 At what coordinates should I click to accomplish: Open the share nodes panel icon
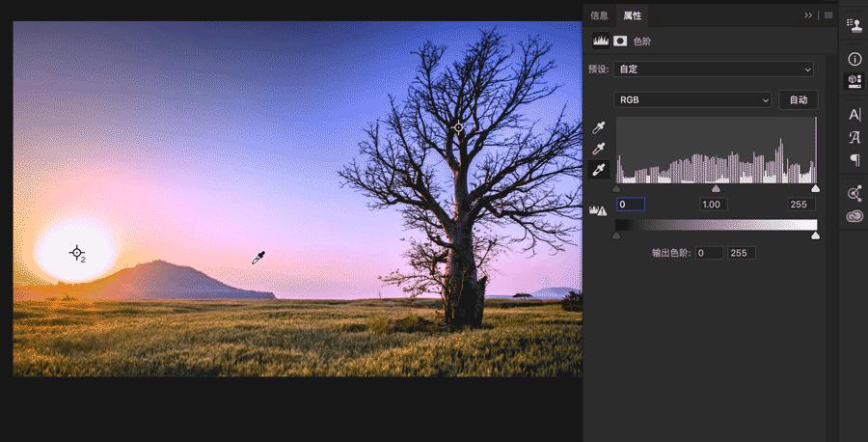[x=854, y=193]
